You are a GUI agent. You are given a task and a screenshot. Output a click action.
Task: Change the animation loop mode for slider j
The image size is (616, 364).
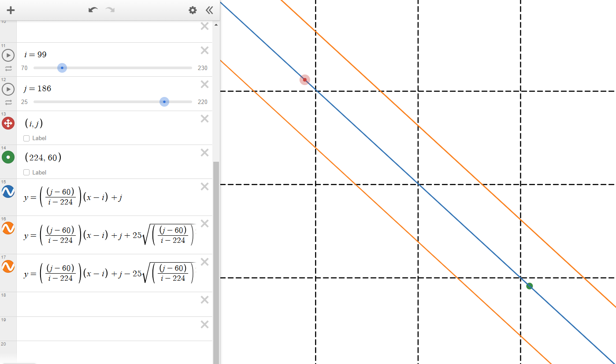[x=8, y=102]
